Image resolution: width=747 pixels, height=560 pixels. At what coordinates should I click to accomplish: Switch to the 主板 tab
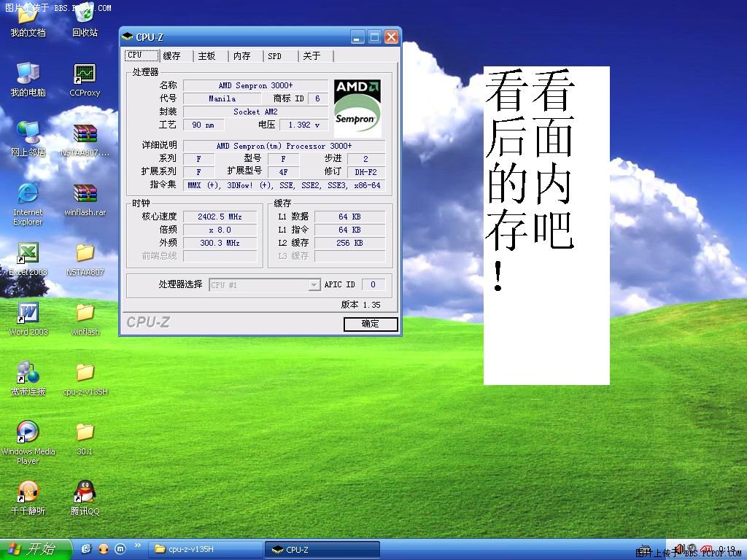[211, 56]
